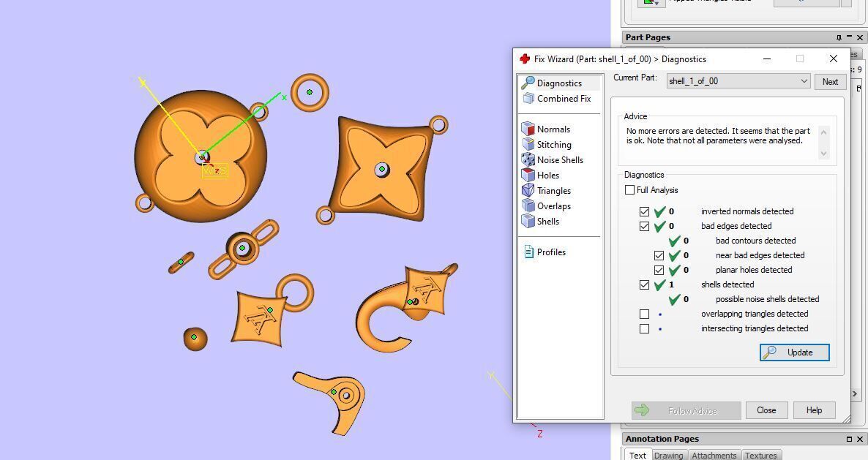Select the small ring part in viewport

310,92
